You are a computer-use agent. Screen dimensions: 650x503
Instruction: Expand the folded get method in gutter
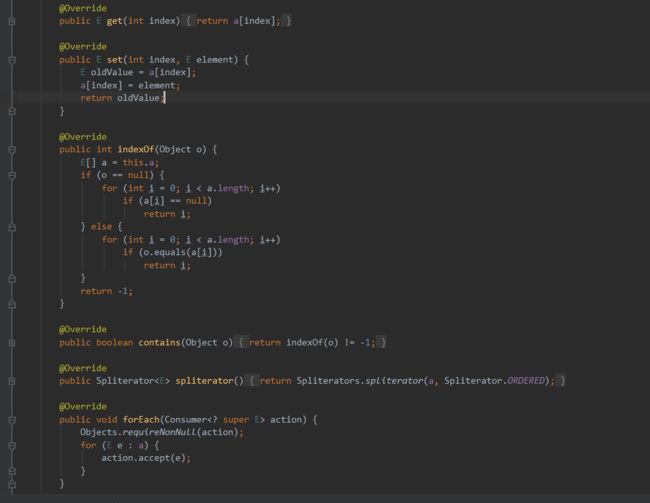point(12,21)
